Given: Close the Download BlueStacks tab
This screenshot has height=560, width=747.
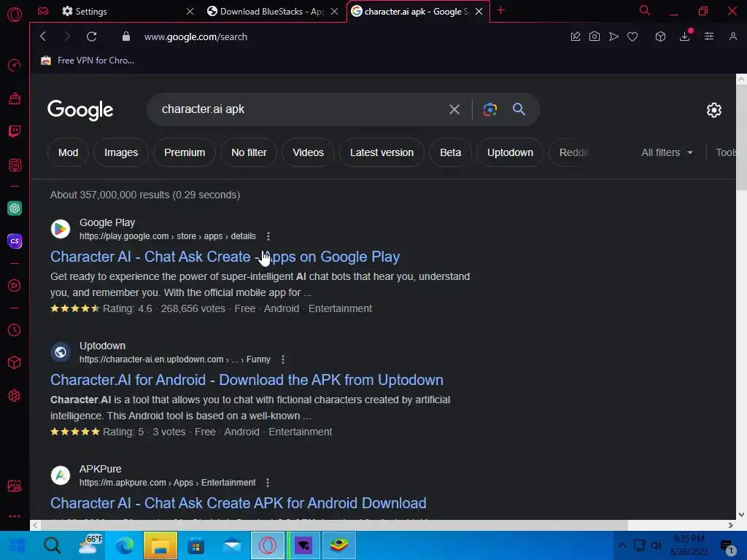Looking at the screenshot, I should tap(334, 11).
